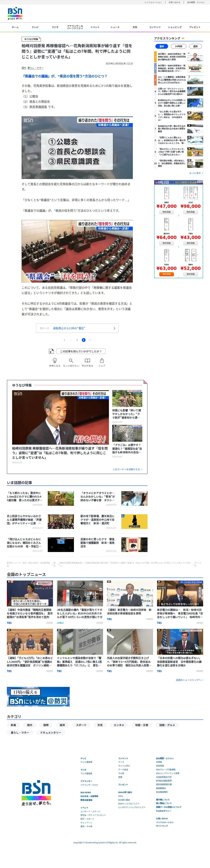Go to next page 運転停止から13年の"重圧"
210x868 pixels.
tap(77, 328)
